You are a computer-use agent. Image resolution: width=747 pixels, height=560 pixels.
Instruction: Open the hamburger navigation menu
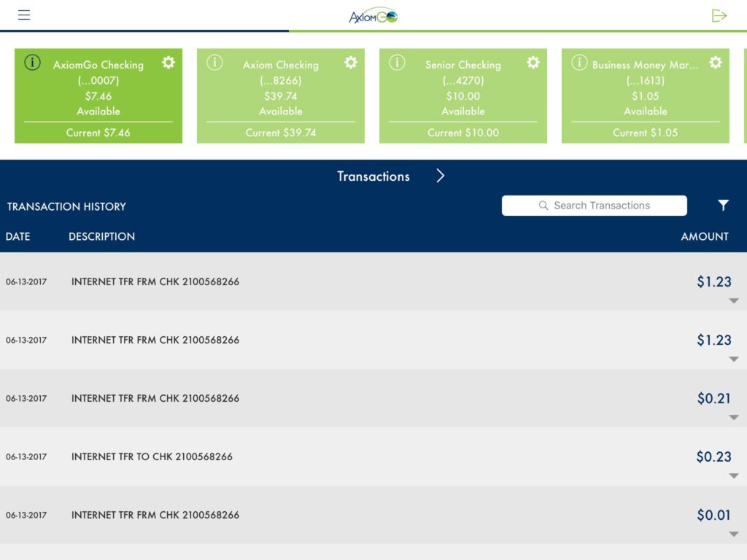(x=24, y=15)
